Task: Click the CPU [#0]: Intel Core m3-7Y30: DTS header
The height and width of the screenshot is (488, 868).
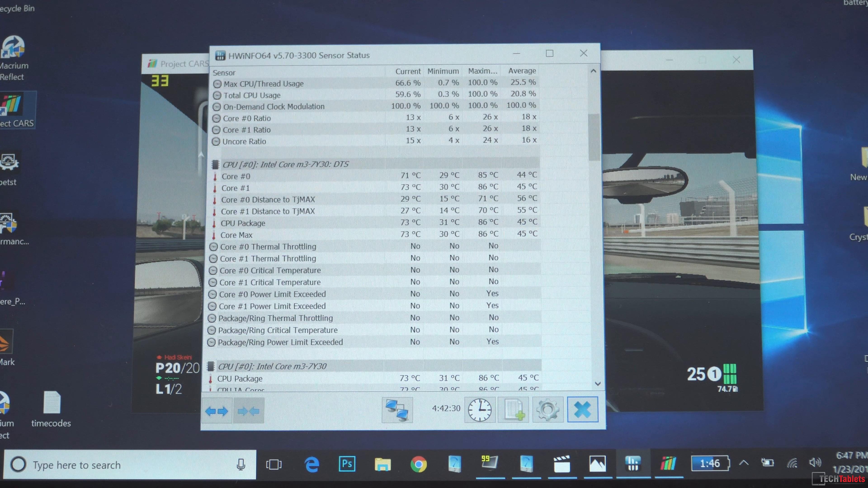Action: (x=375, y=164)
